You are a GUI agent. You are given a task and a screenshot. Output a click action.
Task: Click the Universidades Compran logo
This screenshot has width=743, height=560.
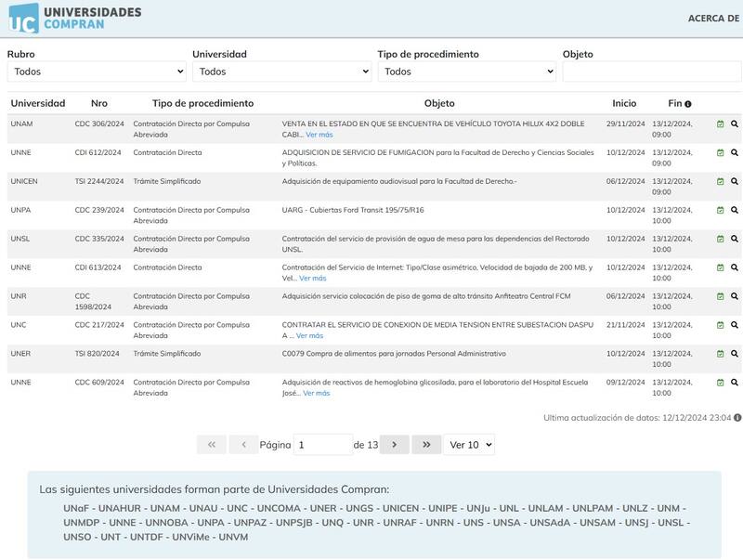(x=75, y=18)
